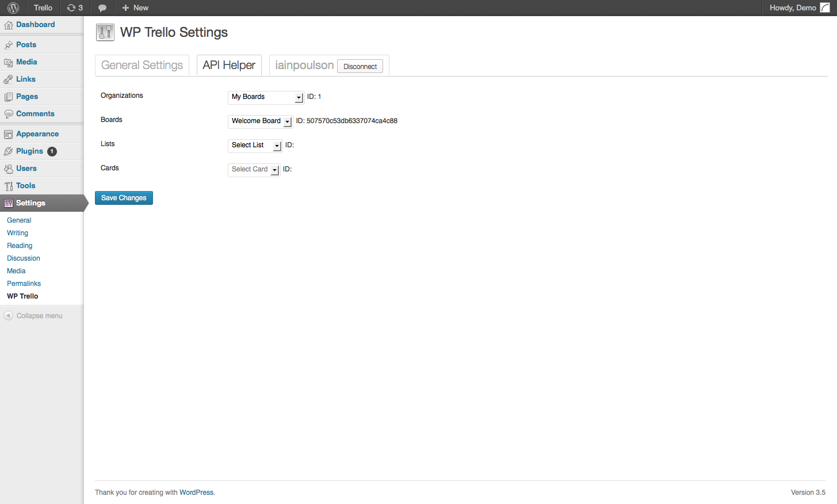Click the iainpoulson account tab
837x504 pixels.
(304, 65)
